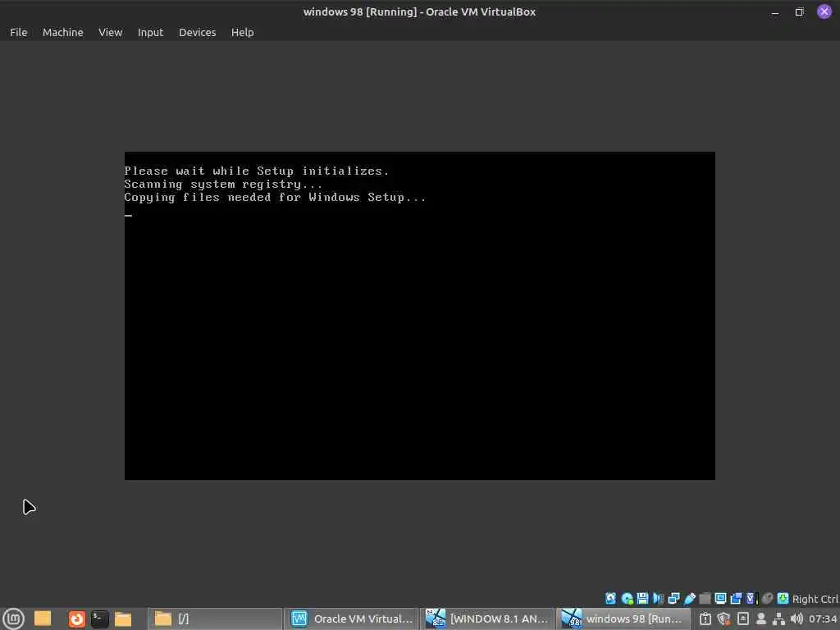Click the display monitor status icon
This screenshot has width=840, height=630.
click(720, 598)
